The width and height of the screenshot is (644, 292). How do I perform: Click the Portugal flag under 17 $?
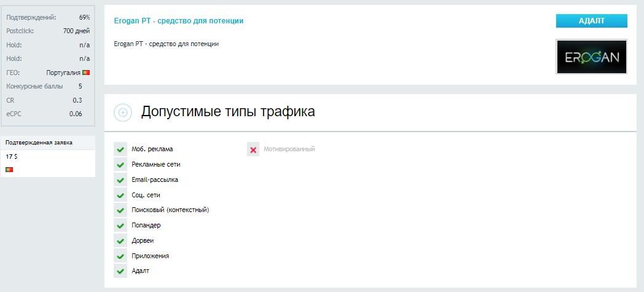point(9,170)
